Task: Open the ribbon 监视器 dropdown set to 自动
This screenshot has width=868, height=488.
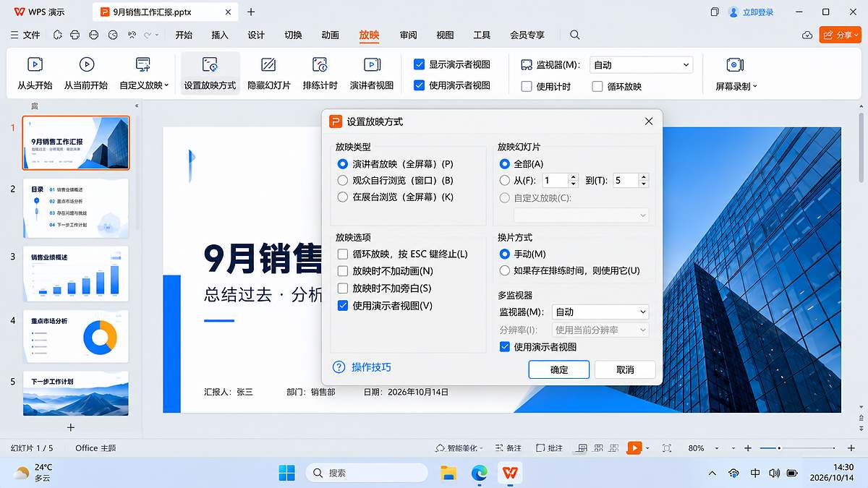Action: [x=642, y=65]
